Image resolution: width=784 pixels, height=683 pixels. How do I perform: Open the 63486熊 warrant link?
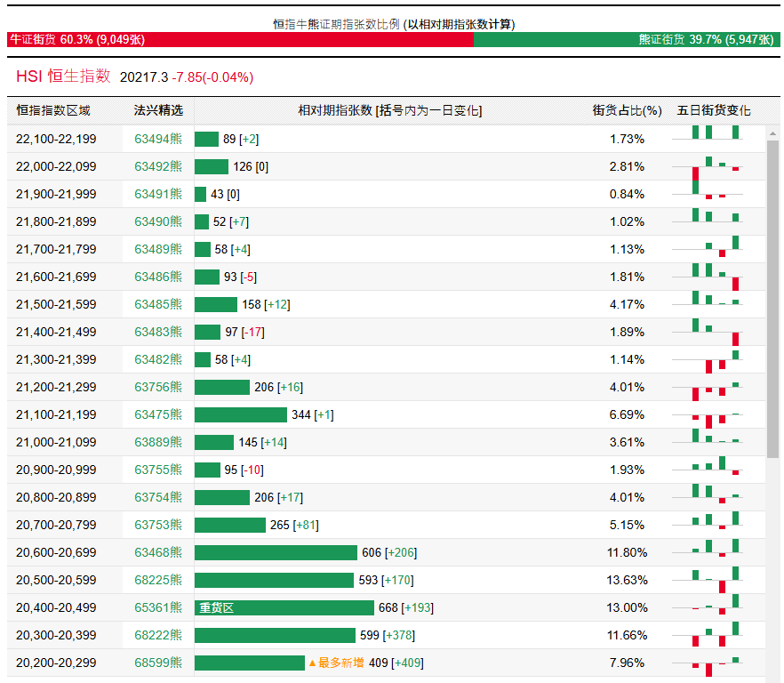tap(158, 277)
